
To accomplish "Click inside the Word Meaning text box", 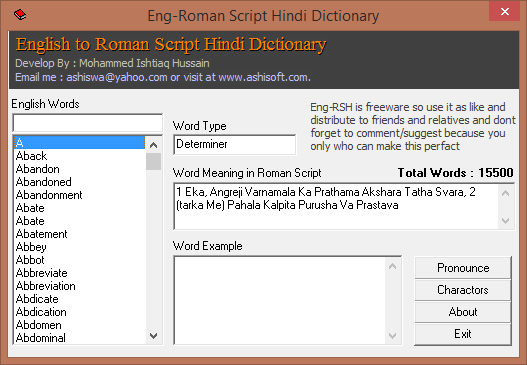I will (x=336, y=206).
